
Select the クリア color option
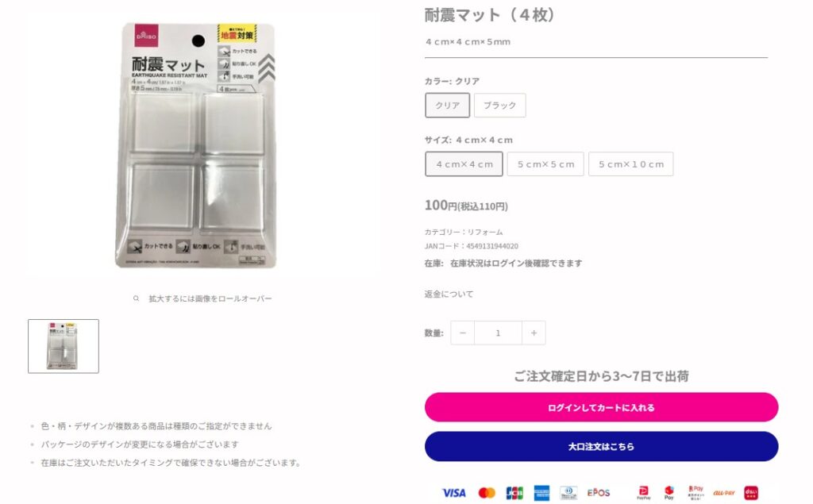point(447,105)
